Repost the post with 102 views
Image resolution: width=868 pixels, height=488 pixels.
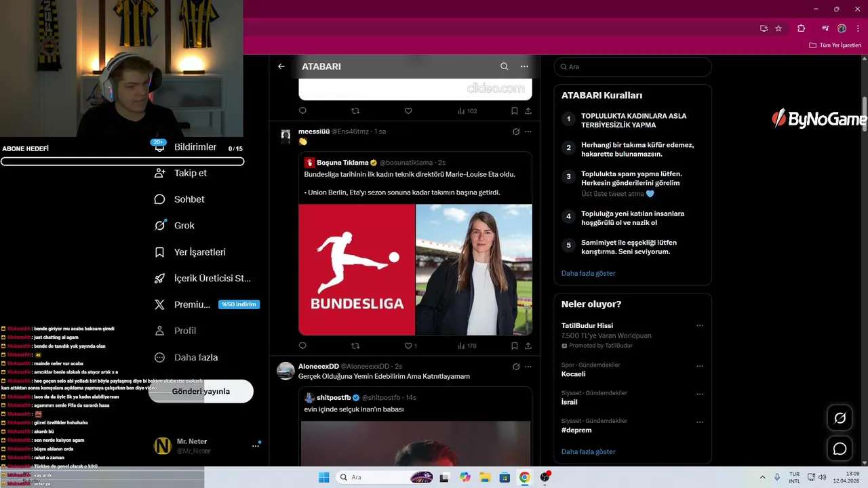(355, 110)
